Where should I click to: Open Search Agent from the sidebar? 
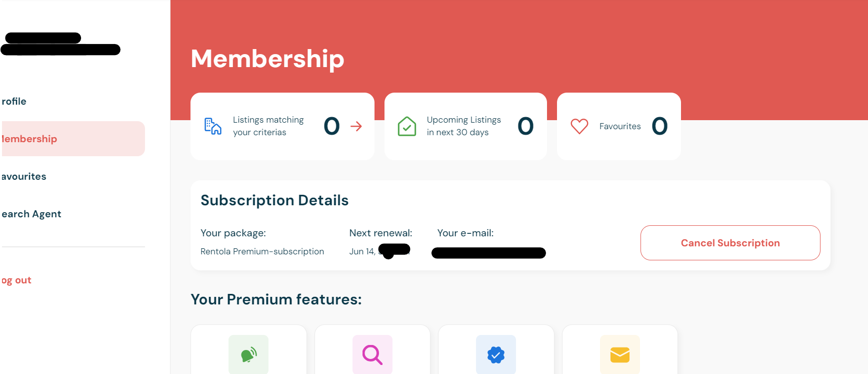click(x=31, y=214)
